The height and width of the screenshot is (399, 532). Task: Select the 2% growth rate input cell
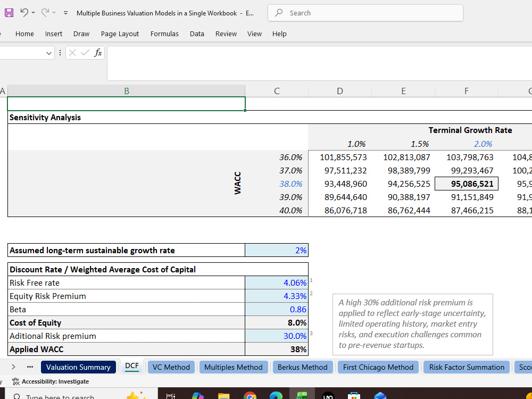click(x=277, y=250)
